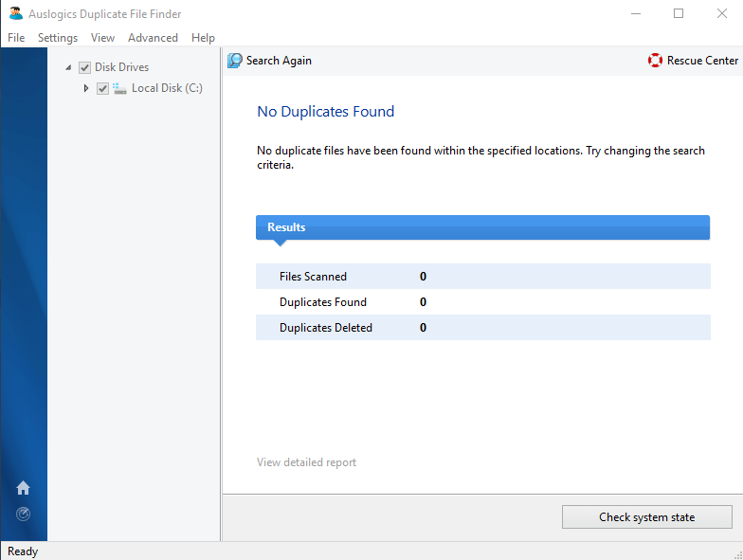Screen dimensions: 743x560
Task: Open the radar scan icon in the sidebar
Action: point(24,515)
